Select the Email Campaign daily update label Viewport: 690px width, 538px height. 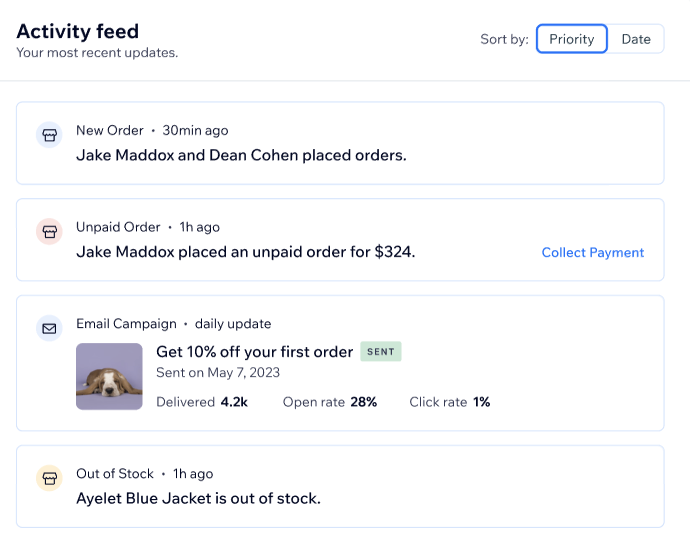point(173,324)
